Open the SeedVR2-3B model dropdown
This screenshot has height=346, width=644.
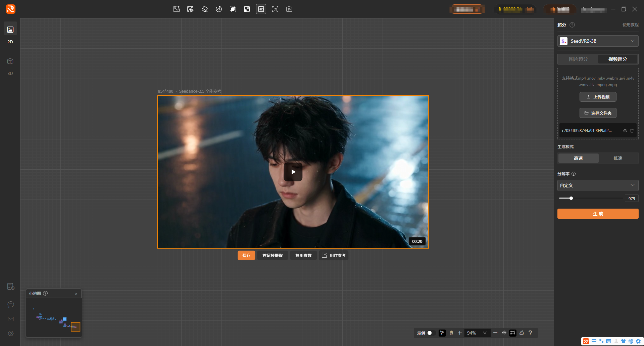point(598,41)
